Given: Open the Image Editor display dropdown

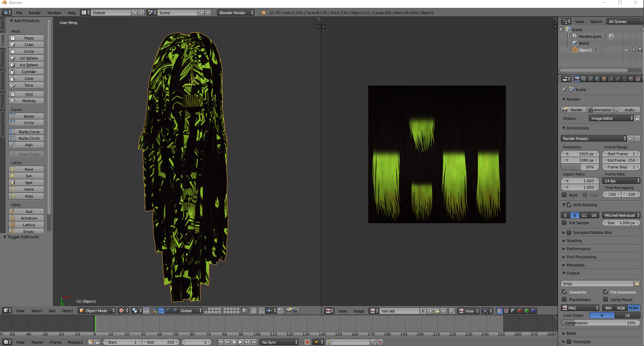Looking at the screenshot, I should (x=611, y=118).
